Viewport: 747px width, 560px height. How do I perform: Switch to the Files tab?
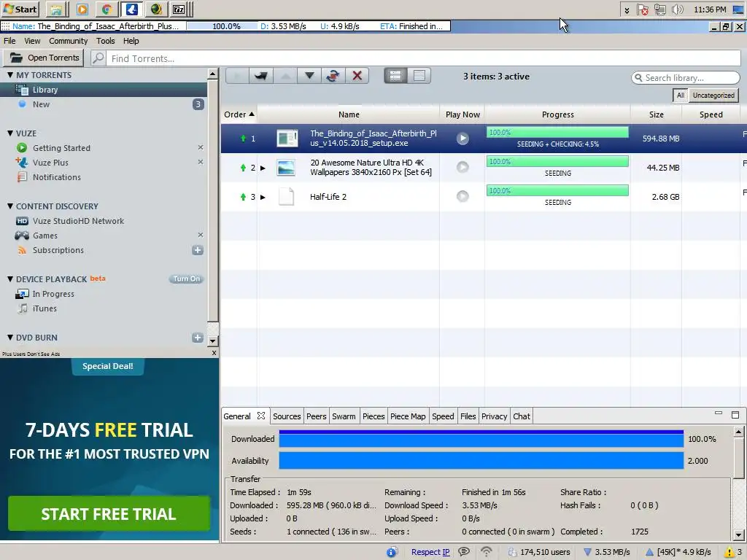point(468,416)
